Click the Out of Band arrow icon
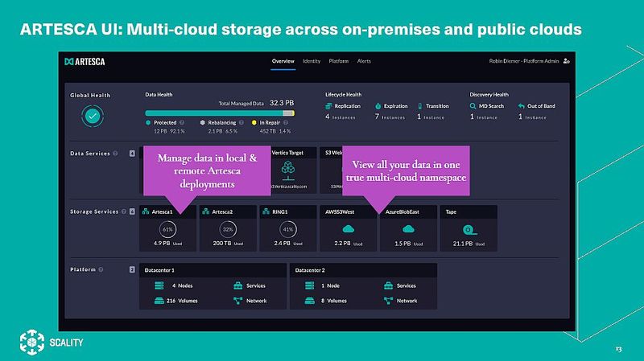 click(521, 106)
